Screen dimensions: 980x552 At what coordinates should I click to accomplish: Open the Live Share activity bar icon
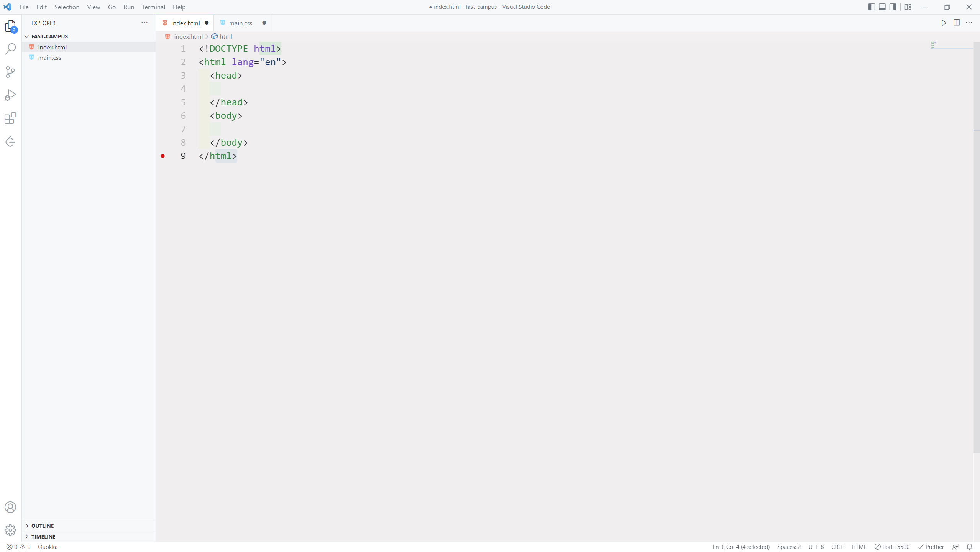point(11,141)
